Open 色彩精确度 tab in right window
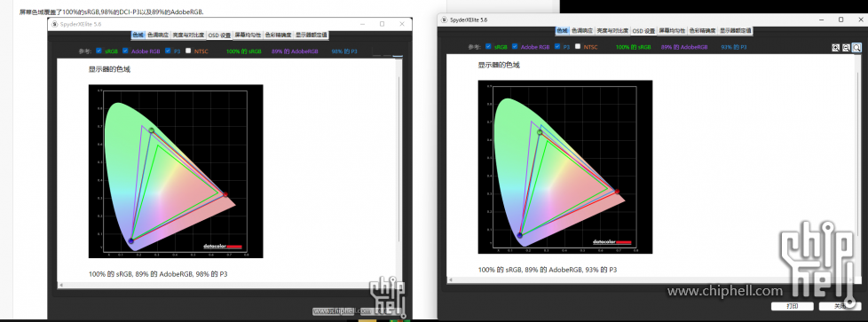 tap(703, 31)
